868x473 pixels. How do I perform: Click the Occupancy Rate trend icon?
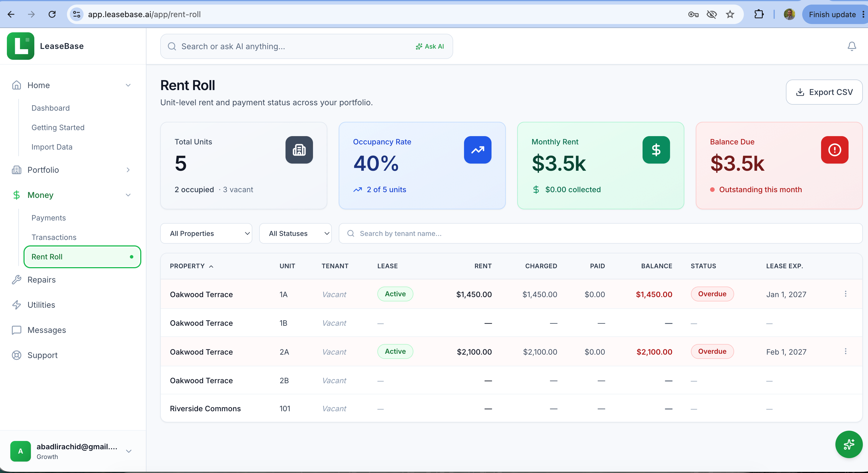pyautogui.click(x=477, y=150)
